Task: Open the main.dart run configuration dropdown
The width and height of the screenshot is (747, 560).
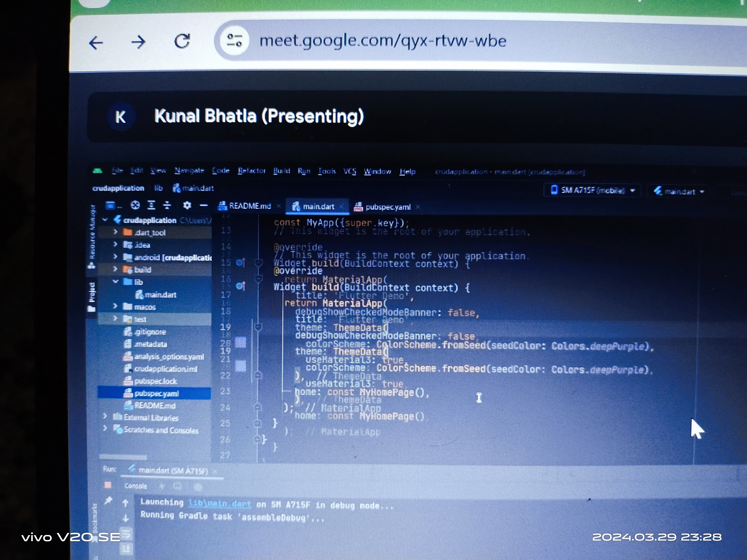Action: [679, 191]
